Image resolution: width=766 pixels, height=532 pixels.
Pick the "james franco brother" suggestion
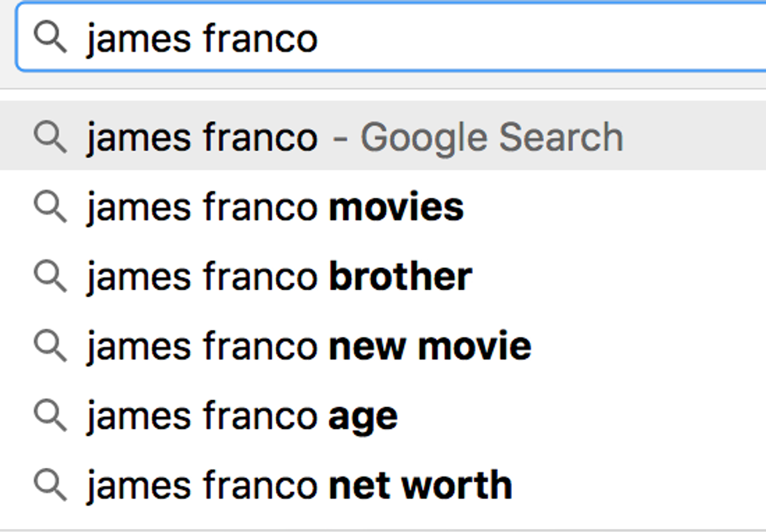(x=279, y=277)
